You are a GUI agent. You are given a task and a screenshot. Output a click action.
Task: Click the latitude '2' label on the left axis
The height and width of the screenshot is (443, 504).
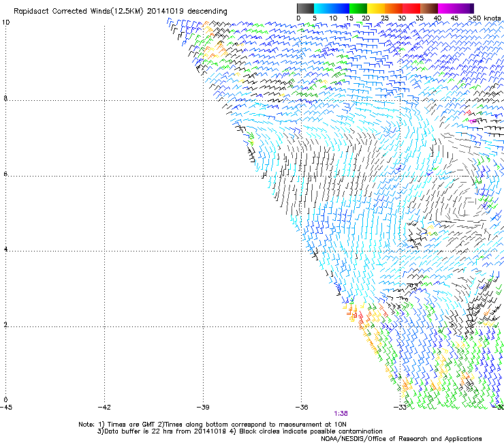tap(5, 325)
